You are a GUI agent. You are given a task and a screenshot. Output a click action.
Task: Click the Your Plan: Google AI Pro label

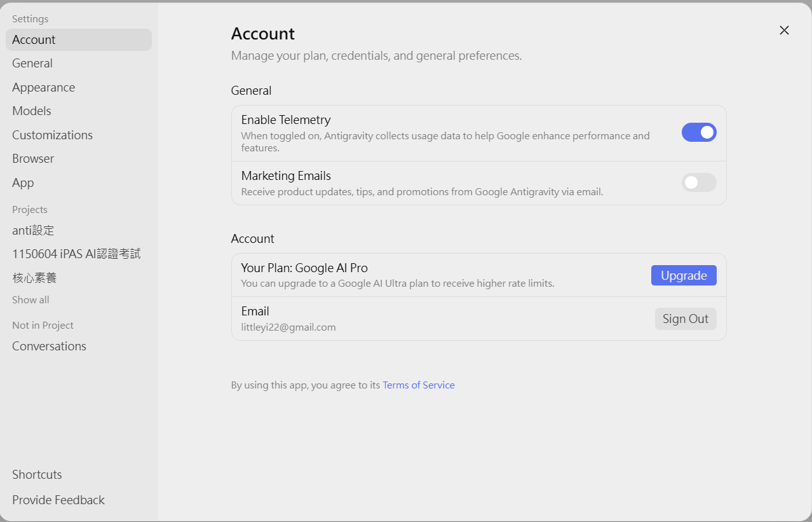[304, 268]
